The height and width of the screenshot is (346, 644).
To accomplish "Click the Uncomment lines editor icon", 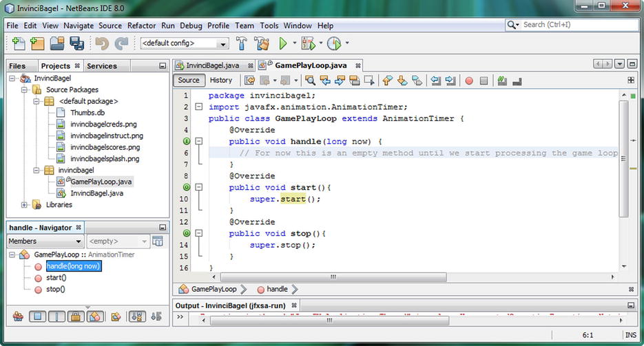I will pos(517,80).
